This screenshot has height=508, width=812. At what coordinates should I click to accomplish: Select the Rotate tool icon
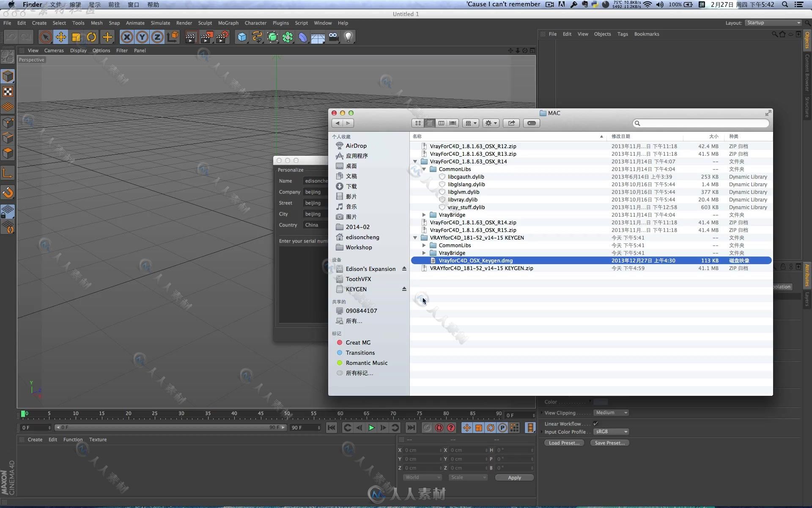click(92, 37)
